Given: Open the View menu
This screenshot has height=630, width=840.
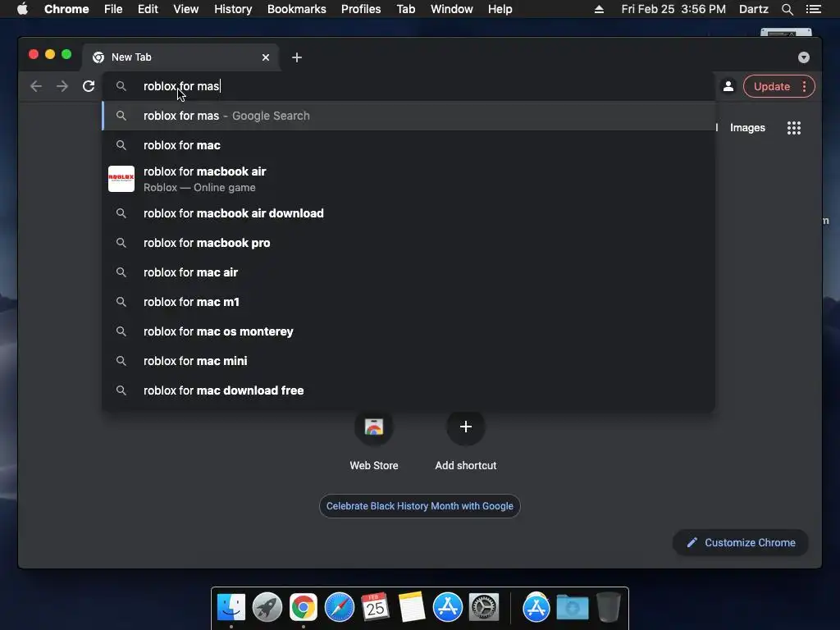Looking at the screenshot, I should [186, 9].
